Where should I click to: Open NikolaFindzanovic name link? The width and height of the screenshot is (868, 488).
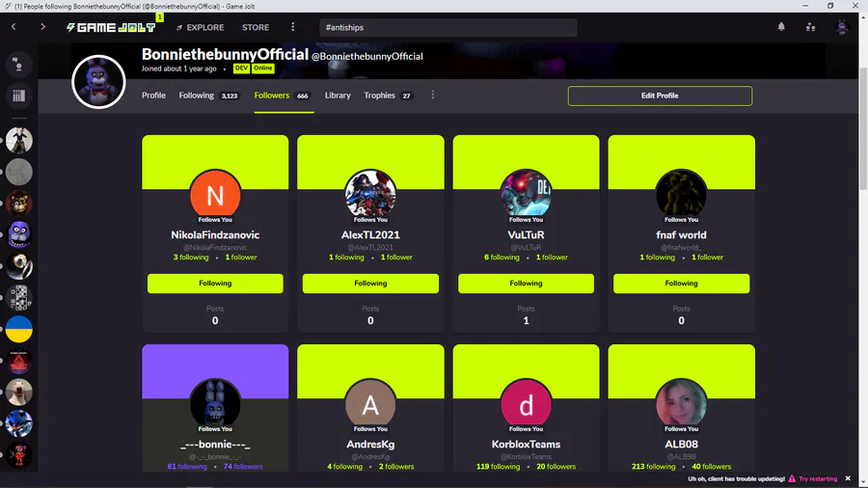215,234
